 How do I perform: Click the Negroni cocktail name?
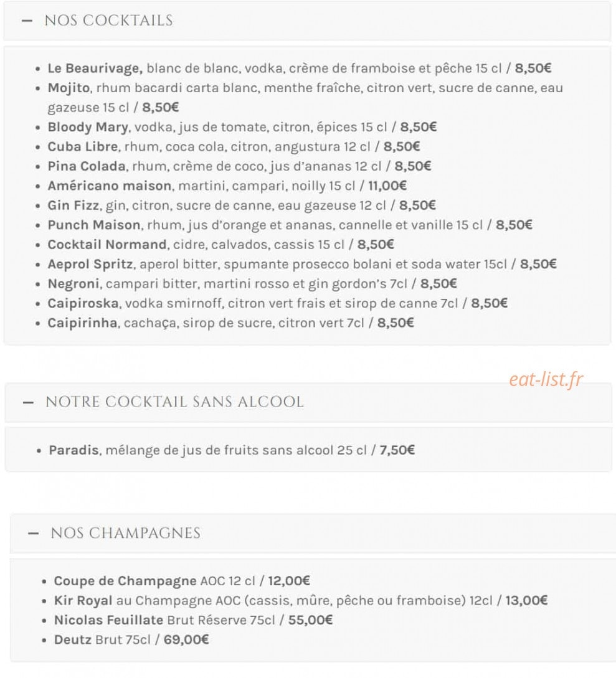pos(73,284)
